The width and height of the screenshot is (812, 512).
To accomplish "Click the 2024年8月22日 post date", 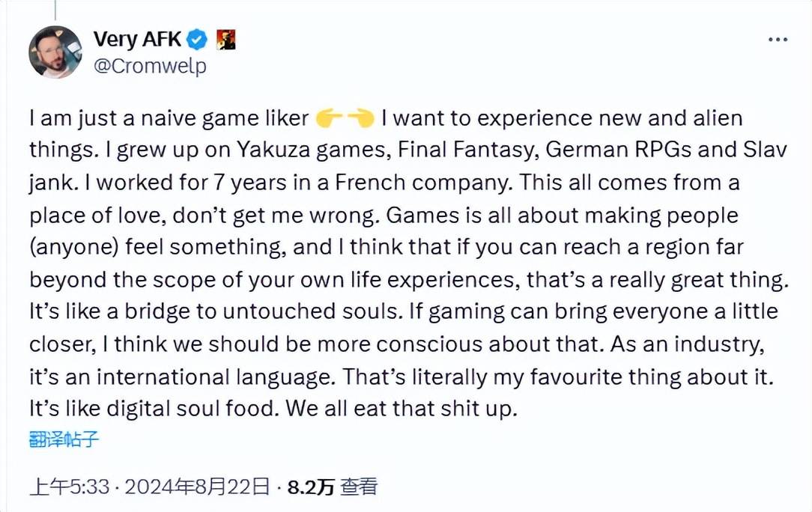I will 197,487.
